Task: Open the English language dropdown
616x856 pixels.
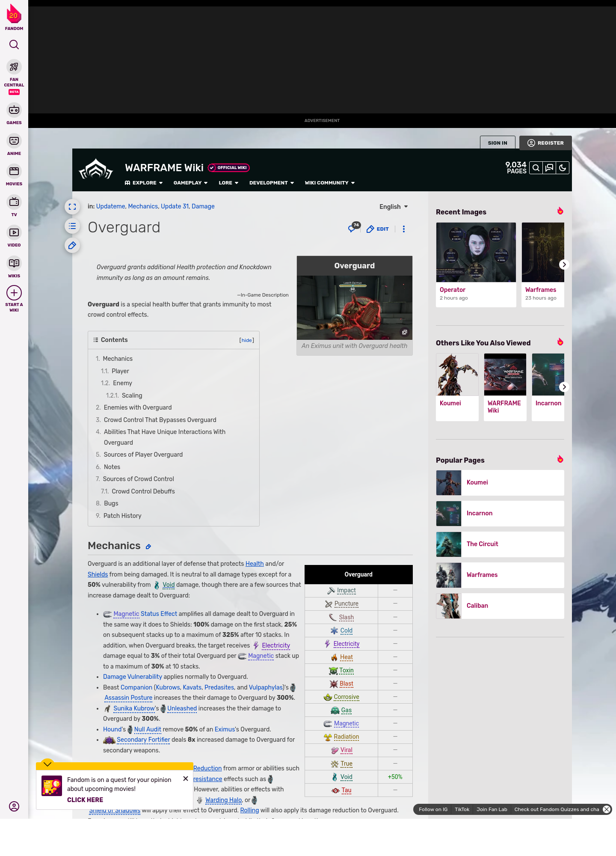Action: pos(394,207)
